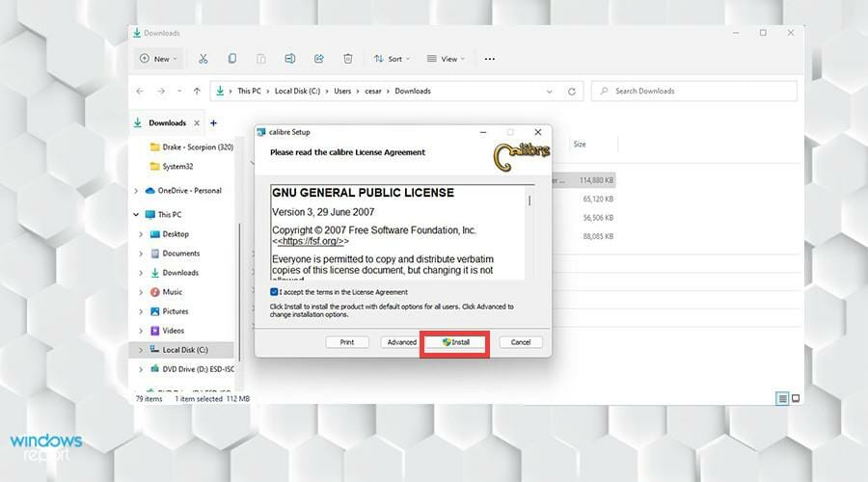This screenshot has height=482, width=868.
Task: Go back with the left arrow
Action: (140, 92)
